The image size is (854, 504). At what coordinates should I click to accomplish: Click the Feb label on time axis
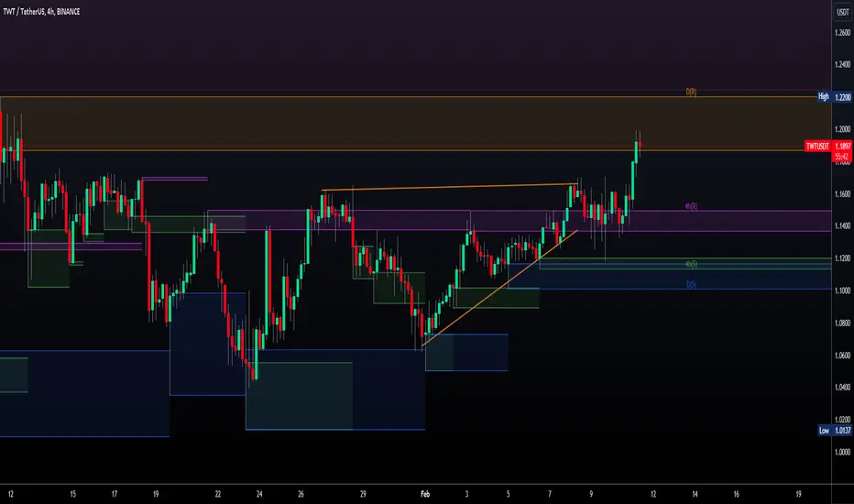pyautogui.click(x=425, y=494)
